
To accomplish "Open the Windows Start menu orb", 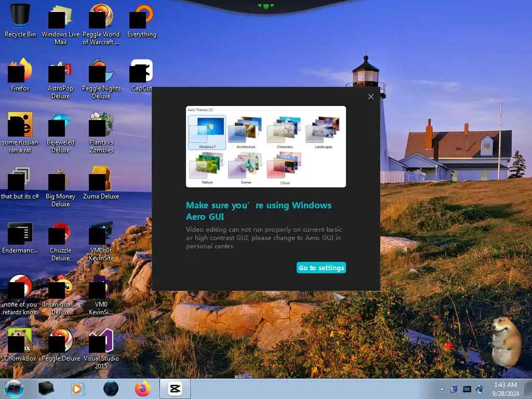I will pyautogui.click(x=14, y=389).
